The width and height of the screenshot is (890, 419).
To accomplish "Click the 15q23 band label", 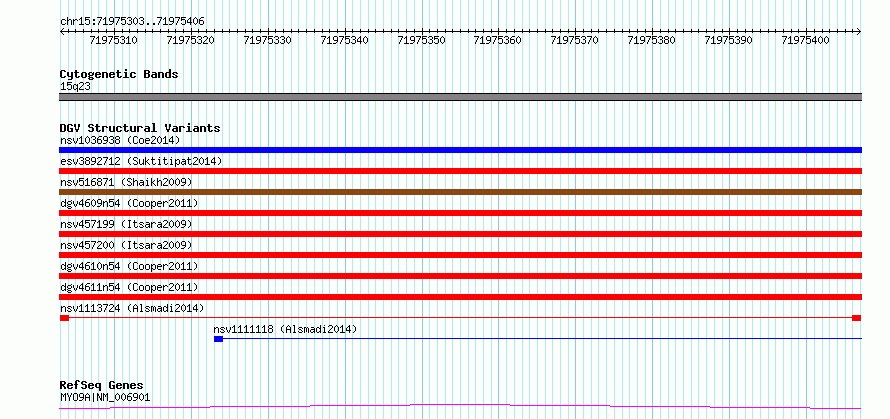I will coord(75,86).
